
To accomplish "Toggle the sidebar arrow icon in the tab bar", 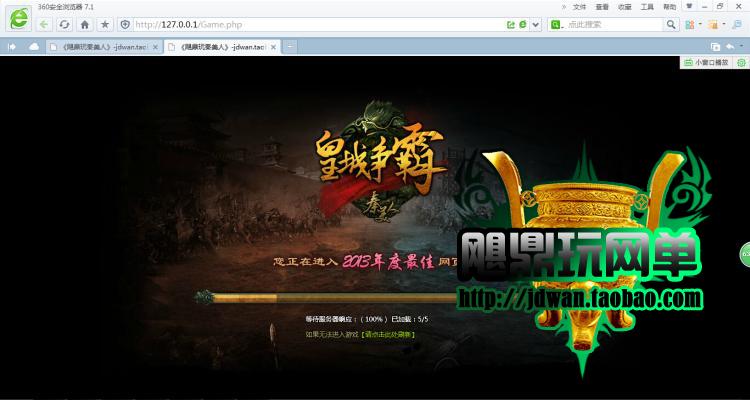I will click(12, 46).
